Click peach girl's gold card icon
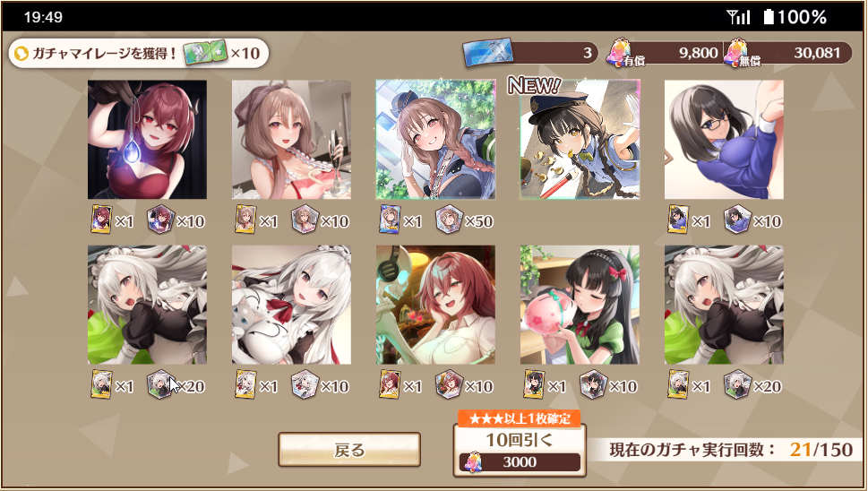The image size is (868, 491). pos(534,384)
